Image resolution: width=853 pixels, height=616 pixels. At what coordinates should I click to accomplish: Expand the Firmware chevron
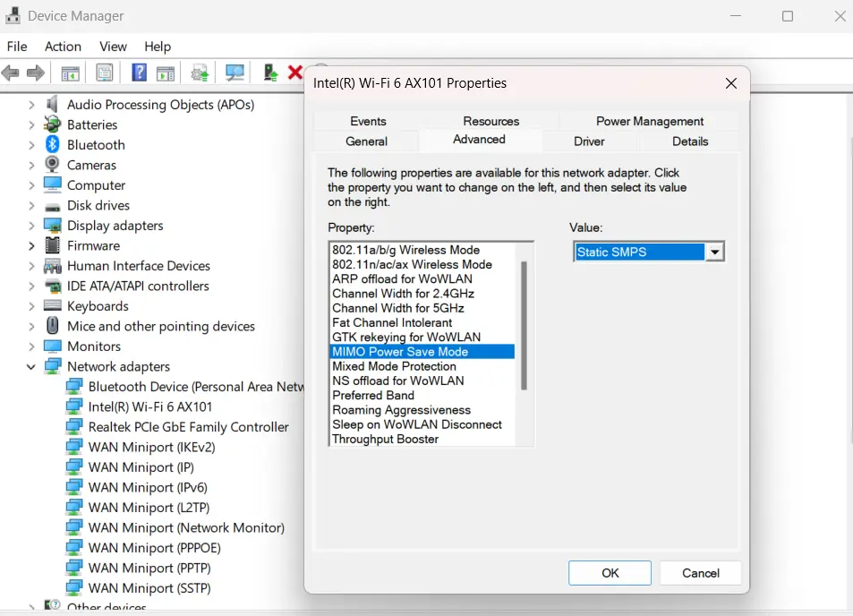tap(31, 245)
